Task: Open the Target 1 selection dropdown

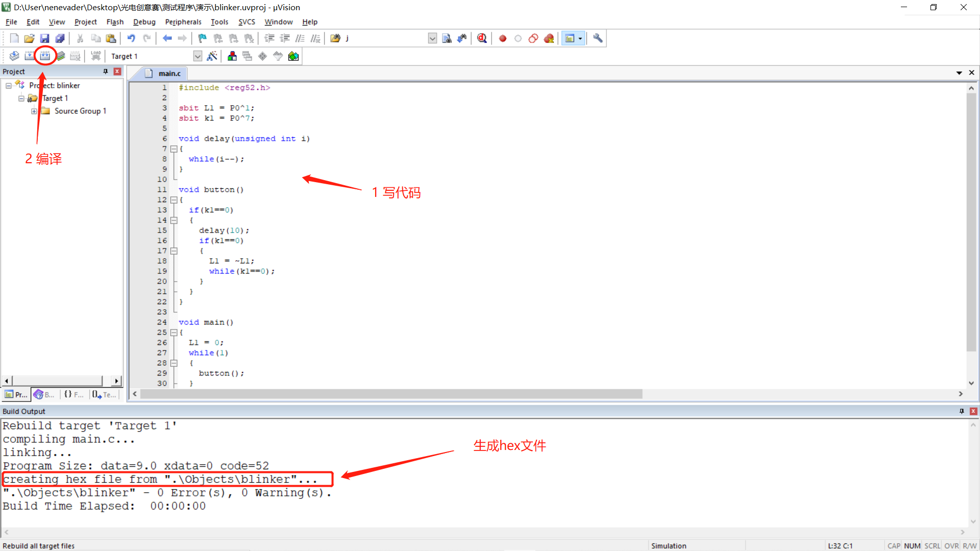Action: (198, 56)
